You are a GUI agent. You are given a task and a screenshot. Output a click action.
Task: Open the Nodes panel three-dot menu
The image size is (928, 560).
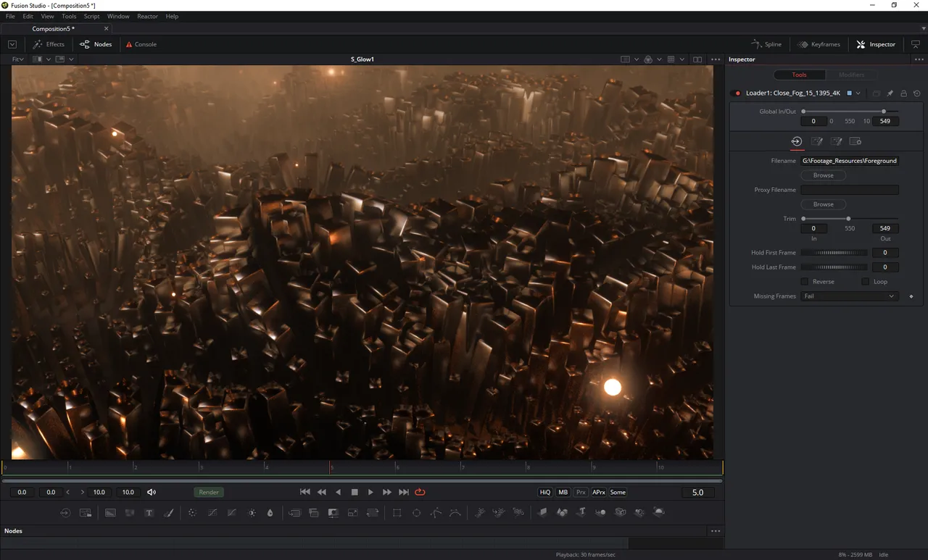[716, 531]
